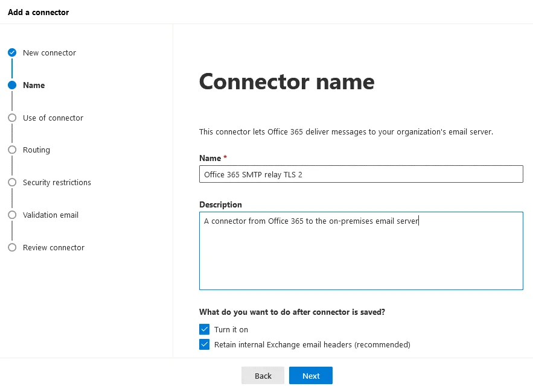Viewport: 533px width, 392px height.
Task: Uncheck the Turn it on checkbox
Action: coord(204,329)
